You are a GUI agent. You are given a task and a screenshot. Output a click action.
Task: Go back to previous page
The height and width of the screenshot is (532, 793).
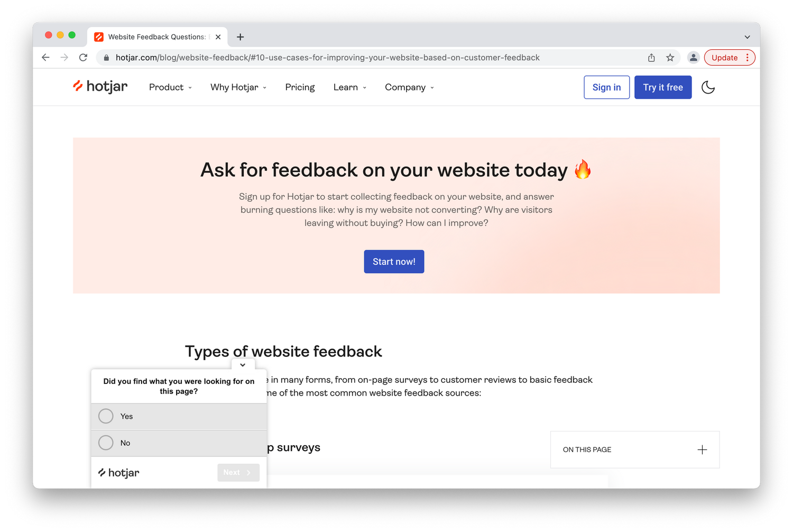point(46,58)
